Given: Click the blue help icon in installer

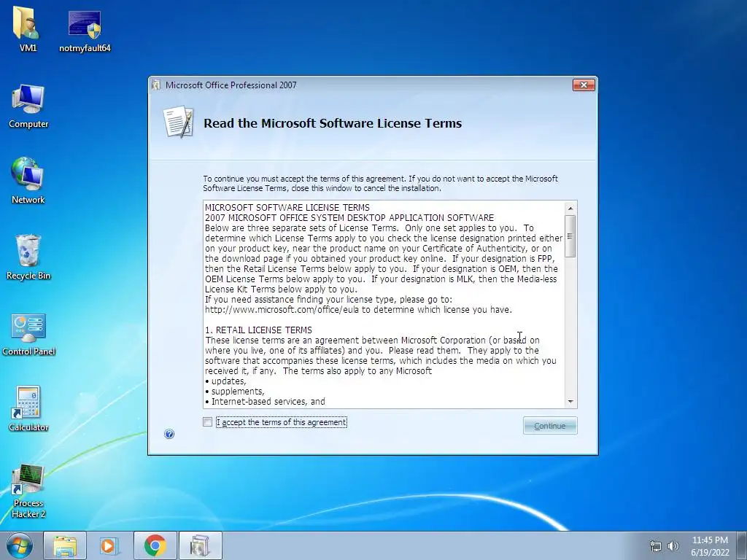Looking at the screenshot, I should click(169, 434).
